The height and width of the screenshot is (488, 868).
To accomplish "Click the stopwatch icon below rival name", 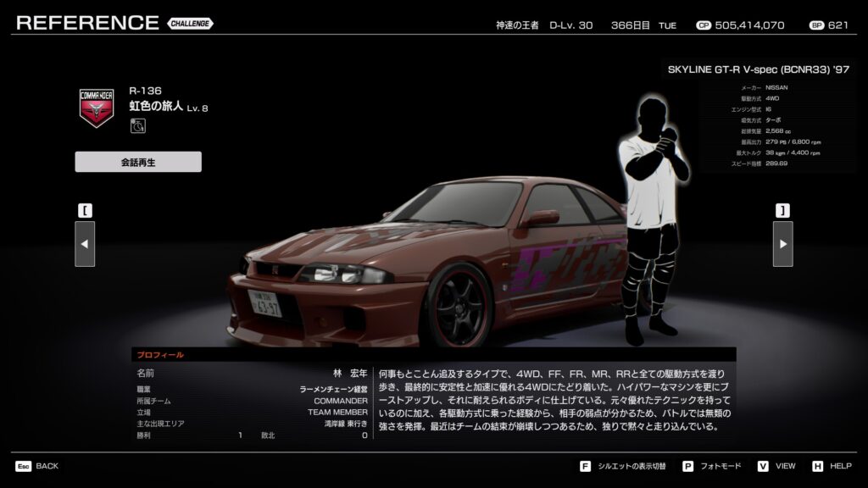I will [137, 126].
